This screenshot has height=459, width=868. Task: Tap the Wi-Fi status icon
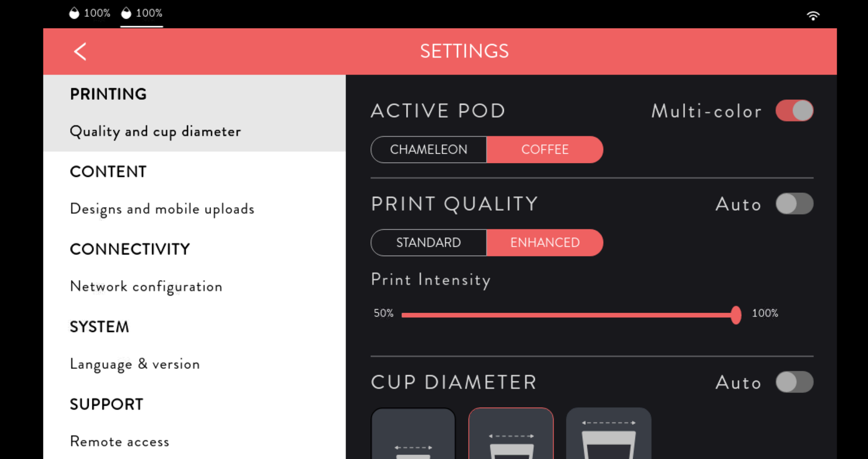point(813,16)
